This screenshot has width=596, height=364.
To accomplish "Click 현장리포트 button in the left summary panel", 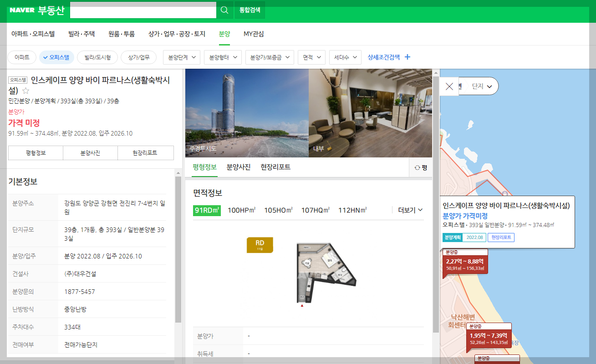I will point(146,153).
